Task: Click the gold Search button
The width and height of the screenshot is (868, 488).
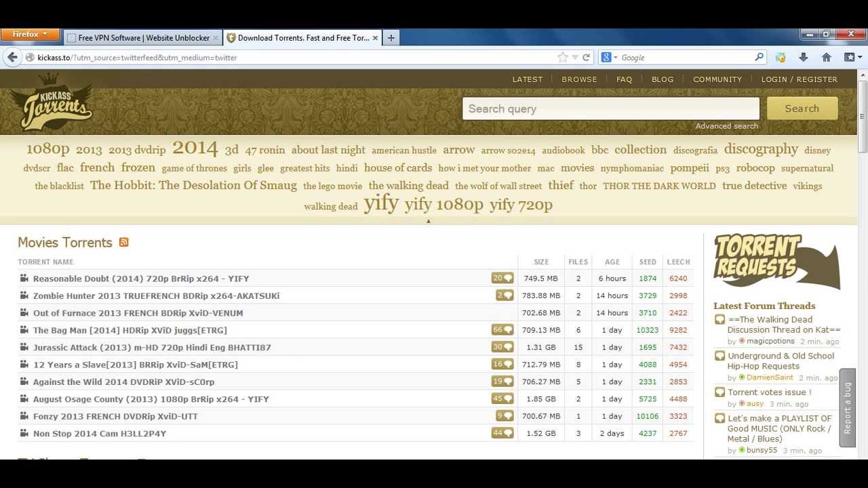Action: click(802, 108)
